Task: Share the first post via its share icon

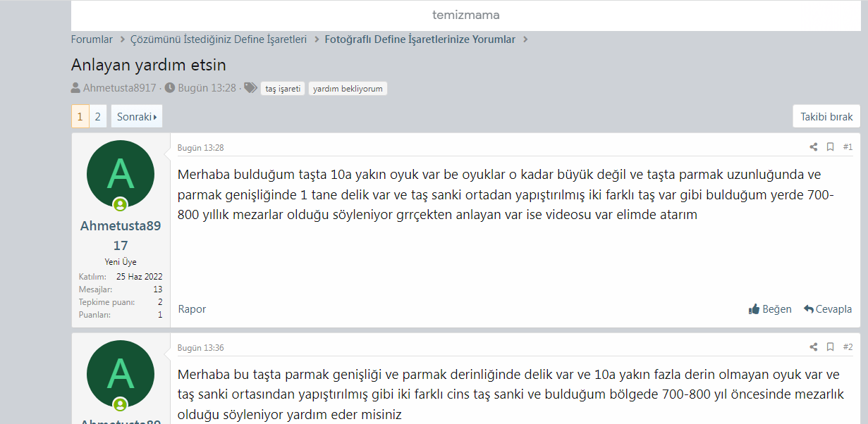Action: pyautogui.click(x=813, y=146)
